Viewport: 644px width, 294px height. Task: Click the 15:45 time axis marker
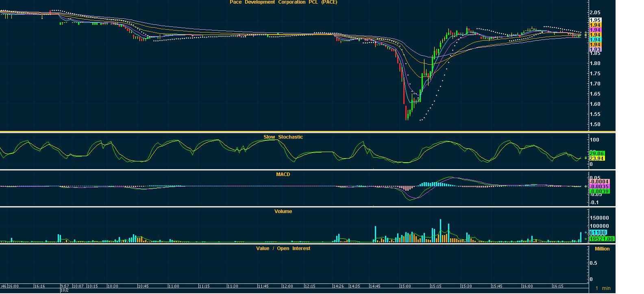497,286
